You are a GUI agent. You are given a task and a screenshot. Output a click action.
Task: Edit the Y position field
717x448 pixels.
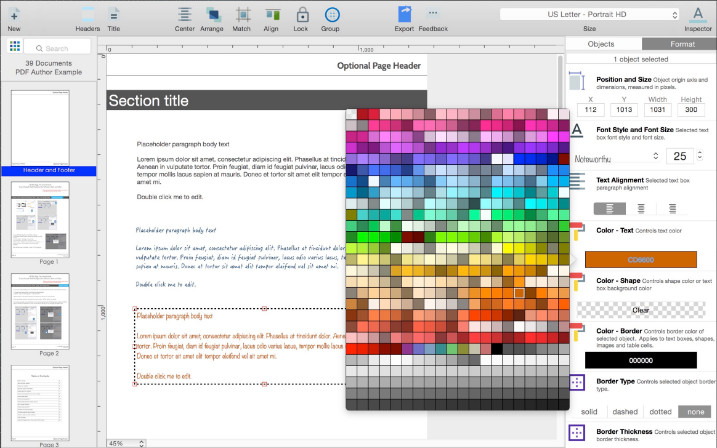point(624,110)
